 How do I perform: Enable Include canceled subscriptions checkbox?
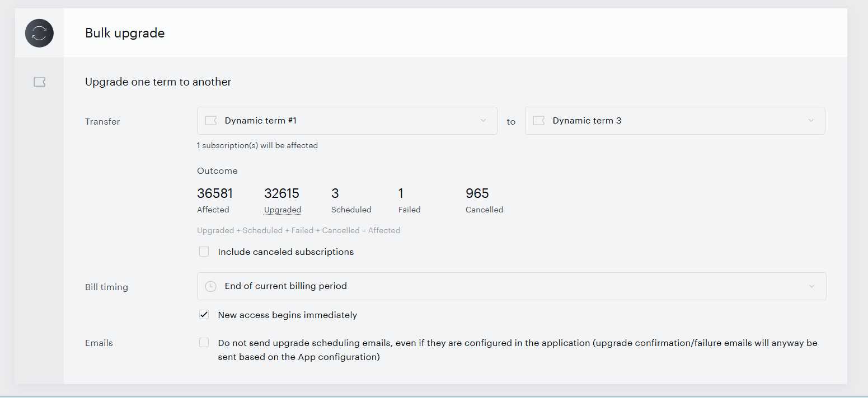click(204, 252)
